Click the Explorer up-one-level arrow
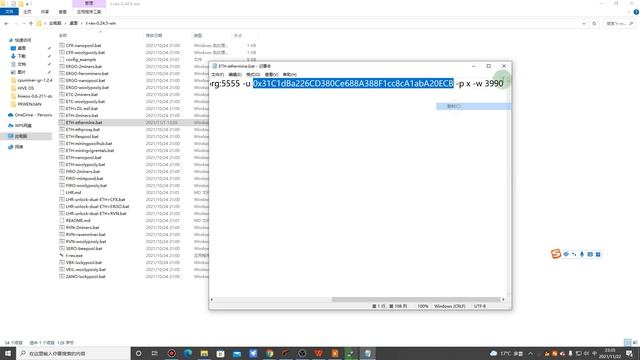 click(31, 23)
